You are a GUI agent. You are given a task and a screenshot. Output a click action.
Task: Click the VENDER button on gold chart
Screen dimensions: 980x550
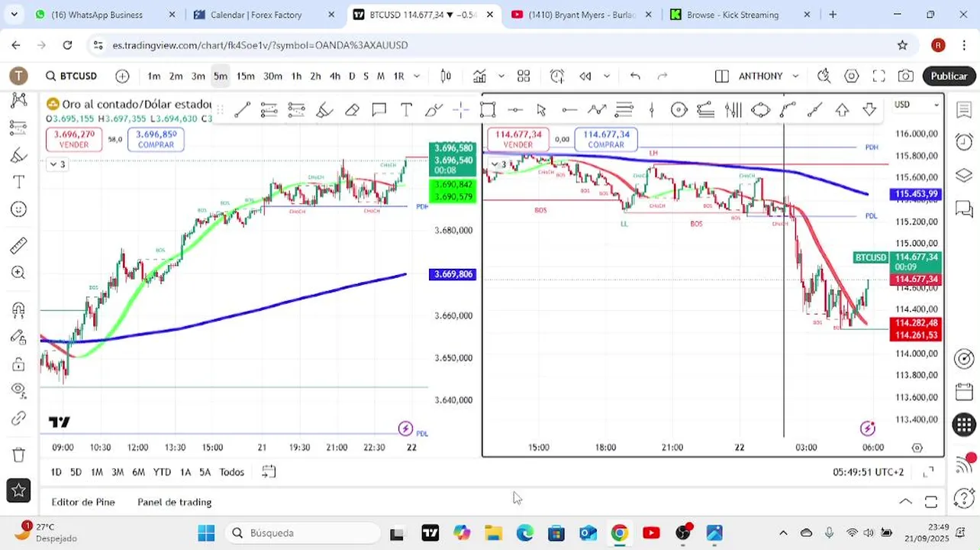(x=74, y=139)
